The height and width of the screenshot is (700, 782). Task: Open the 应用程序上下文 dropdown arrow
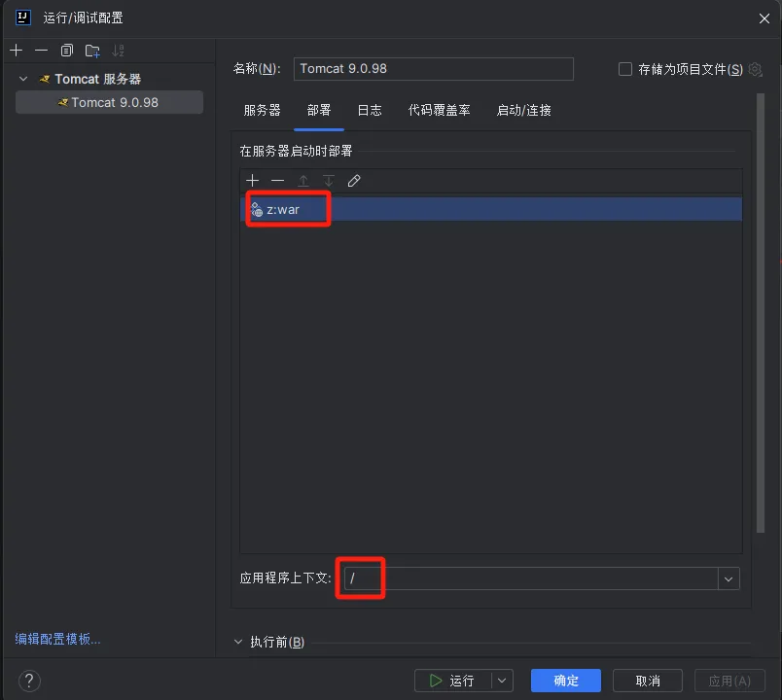point(729,578)
